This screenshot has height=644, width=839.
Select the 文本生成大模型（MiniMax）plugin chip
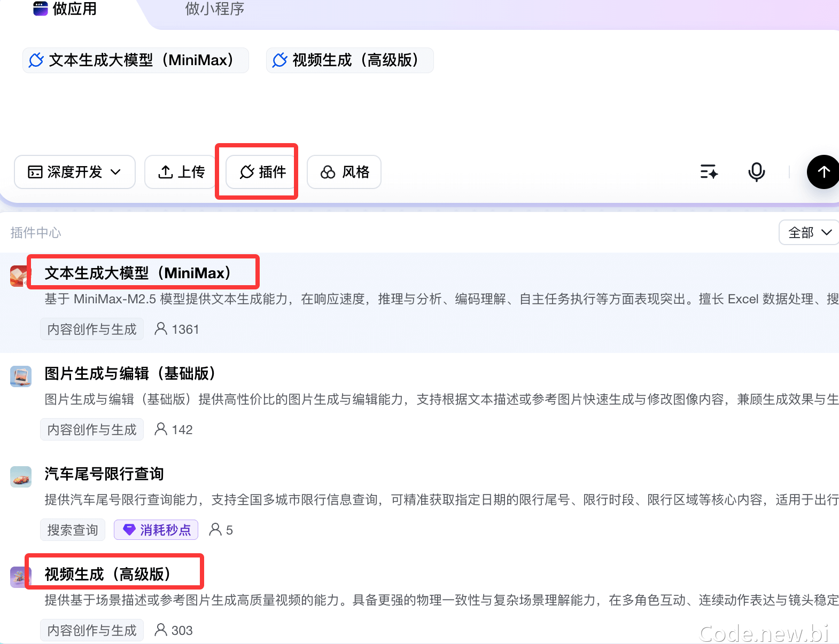[136, 60]
